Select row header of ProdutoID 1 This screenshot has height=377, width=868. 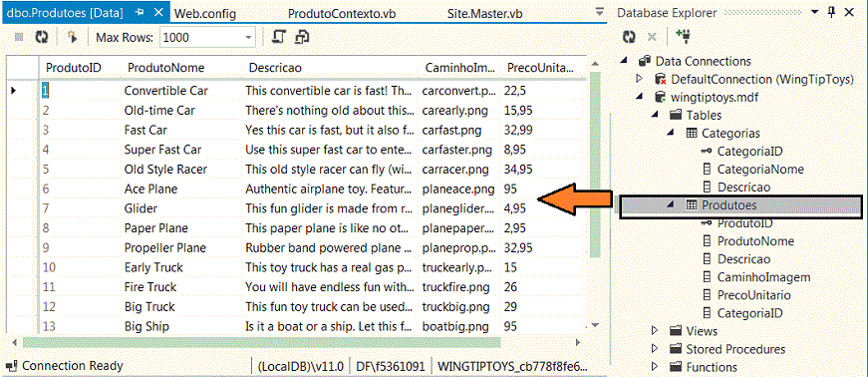[x=22, y=90]
